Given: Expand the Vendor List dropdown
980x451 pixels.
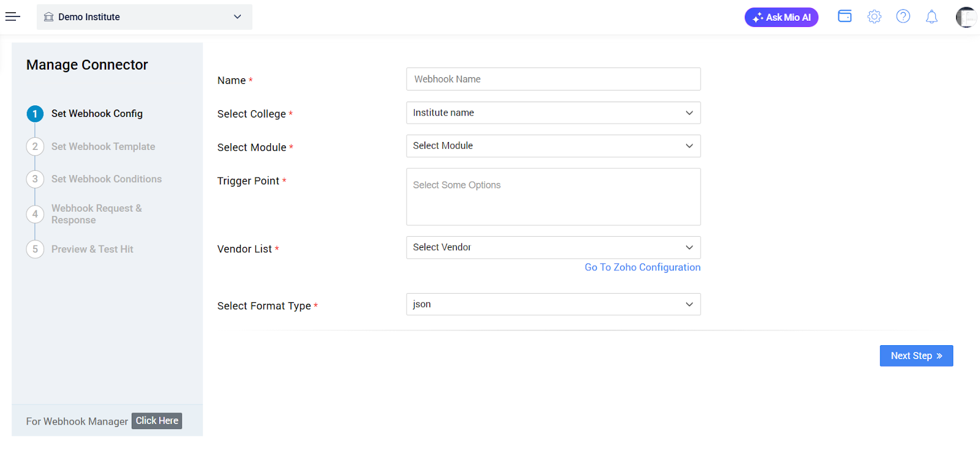Looking at the screenshot, I should (x=552, y=247).
